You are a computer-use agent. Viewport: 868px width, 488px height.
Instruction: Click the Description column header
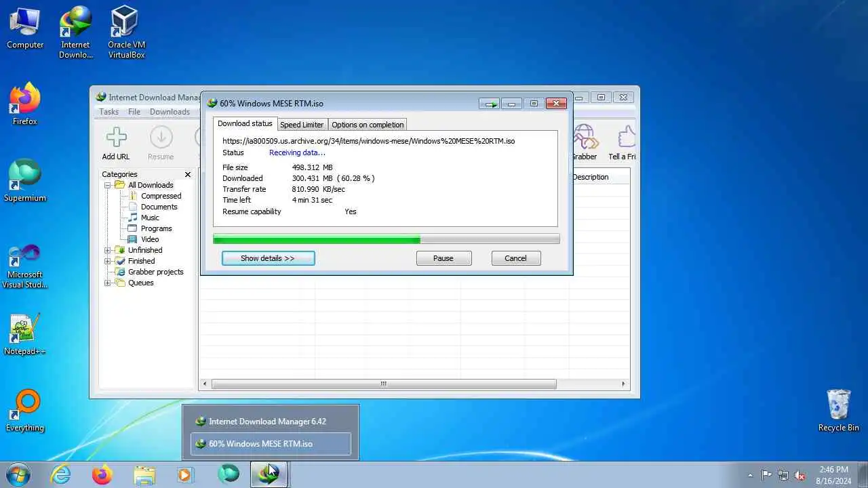[x=599, y=177]
